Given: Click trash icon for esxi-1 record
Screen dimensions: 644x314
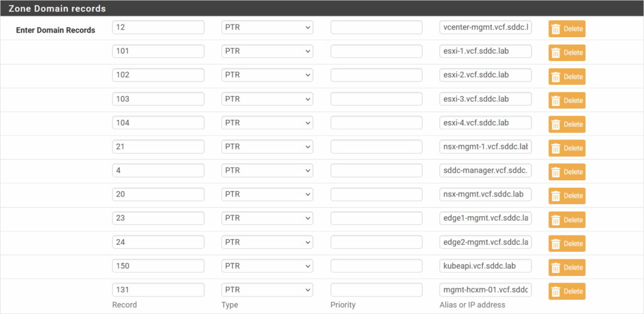Looking at the screenshot, I should point(556,53).
